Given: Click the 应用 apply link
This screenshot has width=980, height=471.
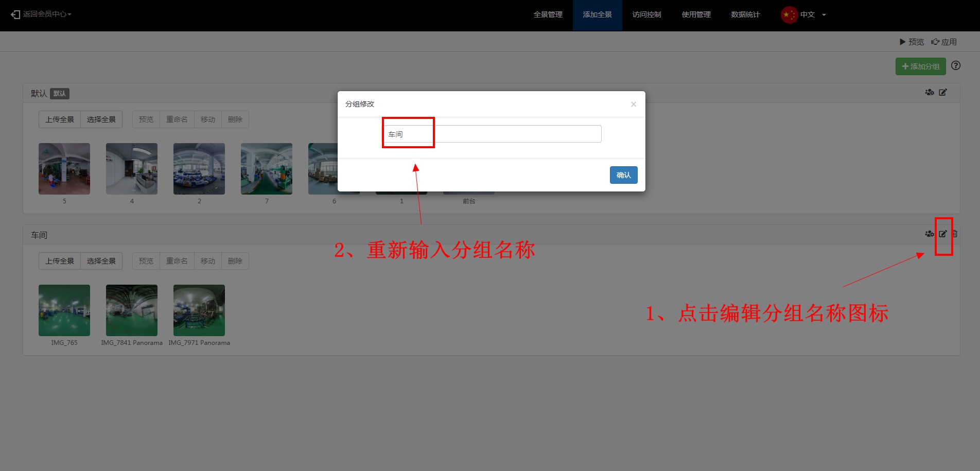Looking at the screenshot, I should click(x=944, y=42).
